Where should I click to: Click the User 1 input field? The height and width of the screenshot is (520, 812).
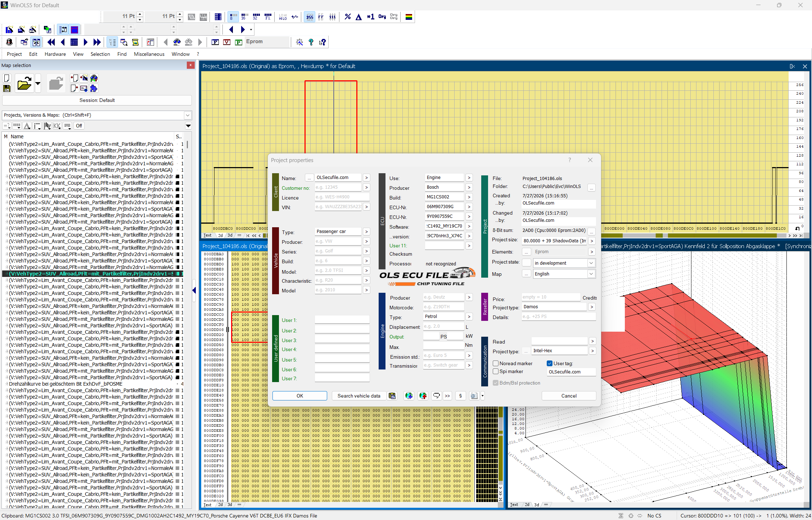(x=342, y=320)
